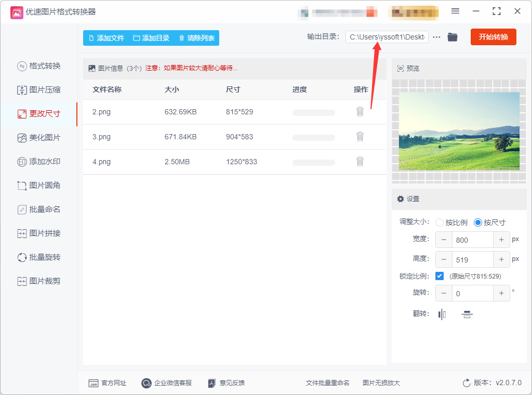The image size is (532, 395).
Task: Open 官方网址 official website link
Action: pos(107,383)
